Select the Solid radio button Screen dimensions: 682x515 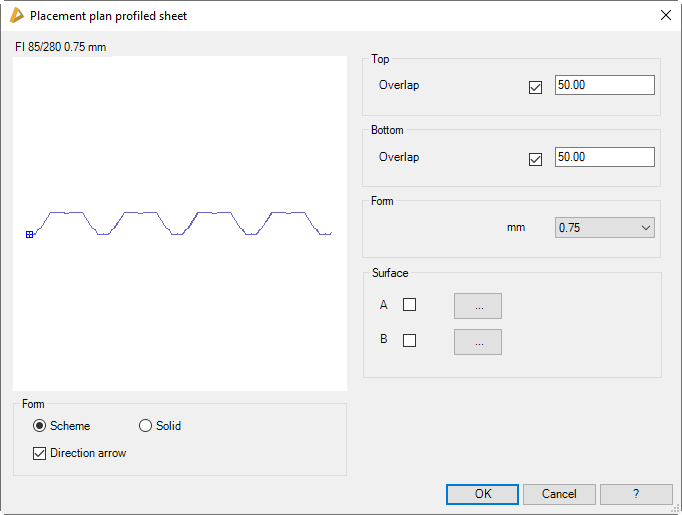tap(146, 426)
